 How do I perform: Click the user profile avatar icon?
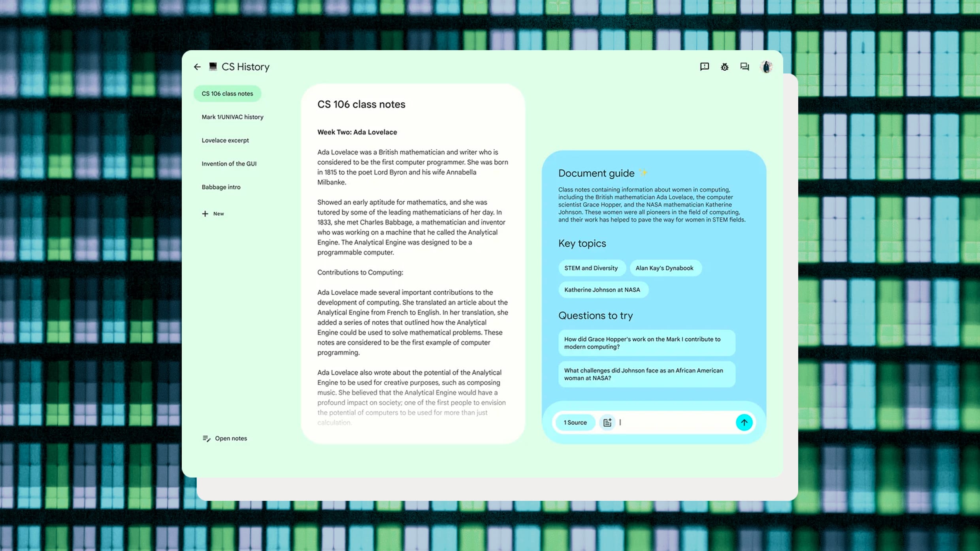[766, 66]
